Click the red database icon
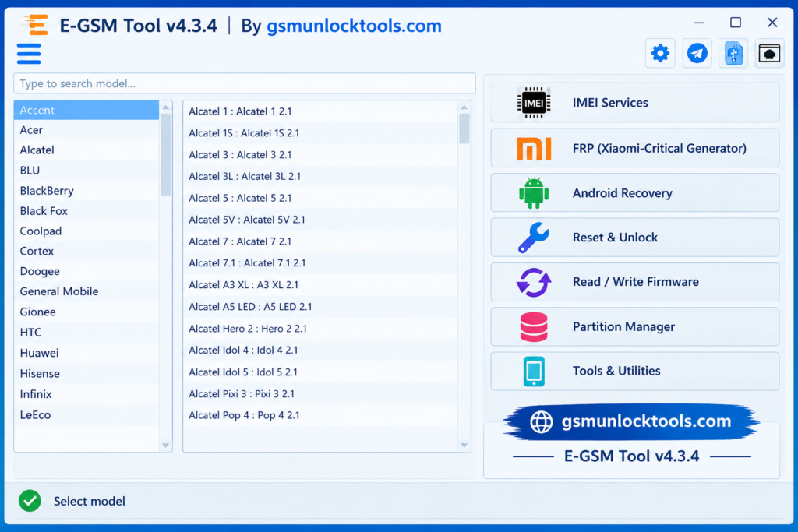Image resolution: width=798 pixels, height=532 pixels. (x=533, y=326)
